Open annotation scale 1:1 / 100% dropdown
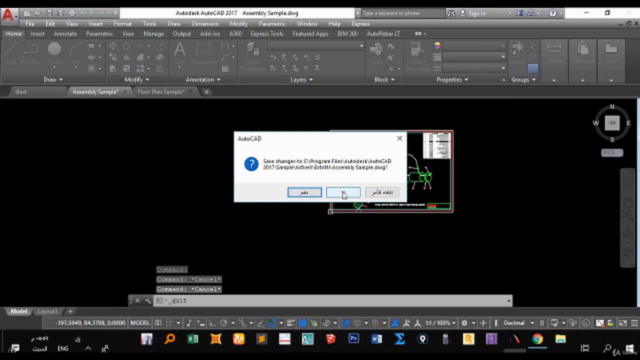640x360 pixels. [440, 323]
